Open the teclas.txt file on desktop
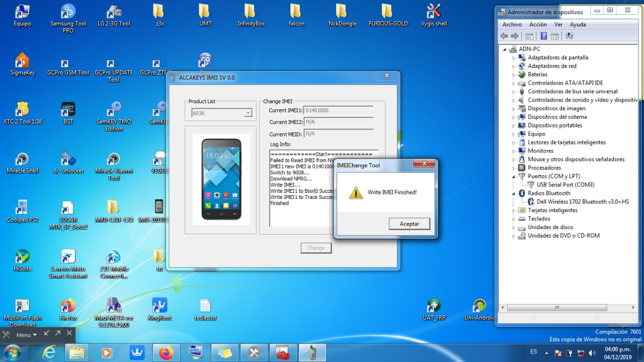This screenshot has height=362, width=644. (x=205, y=309)
